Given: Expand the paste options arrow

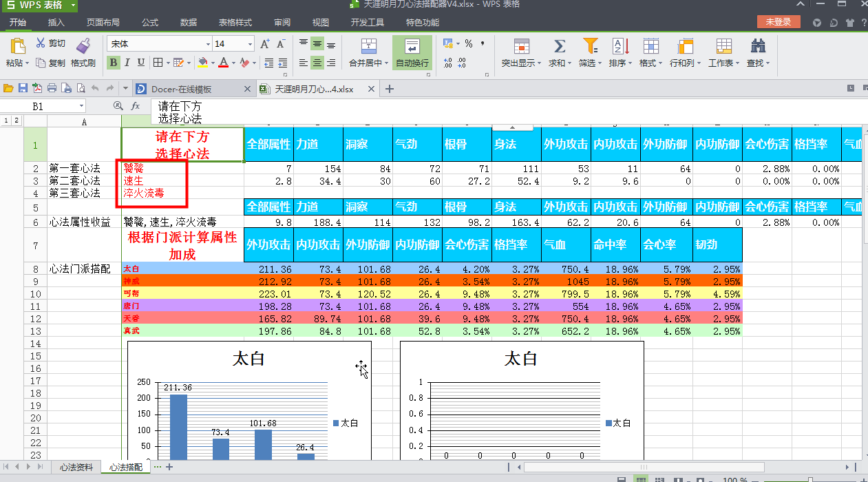Looking at the screenshot, I should tap(28, 63).
